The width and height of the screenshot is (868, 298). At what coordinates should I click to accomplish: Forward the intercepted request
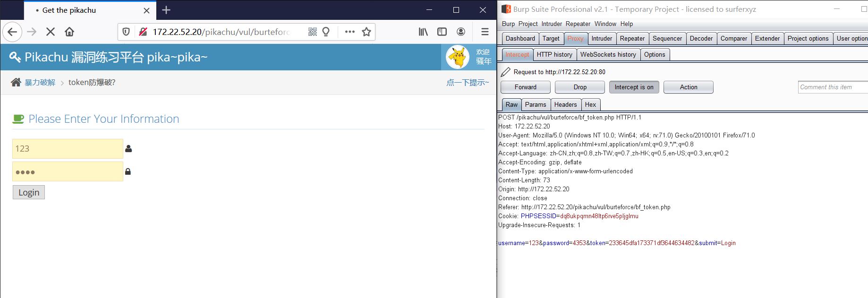pyautogui.click(x=526, y=87)
